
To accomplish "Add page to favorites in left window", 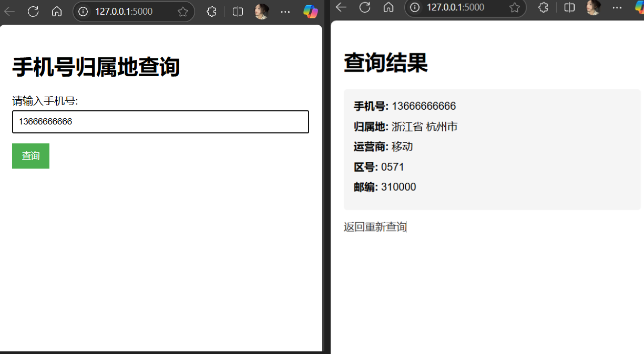I will coord(183,12).
